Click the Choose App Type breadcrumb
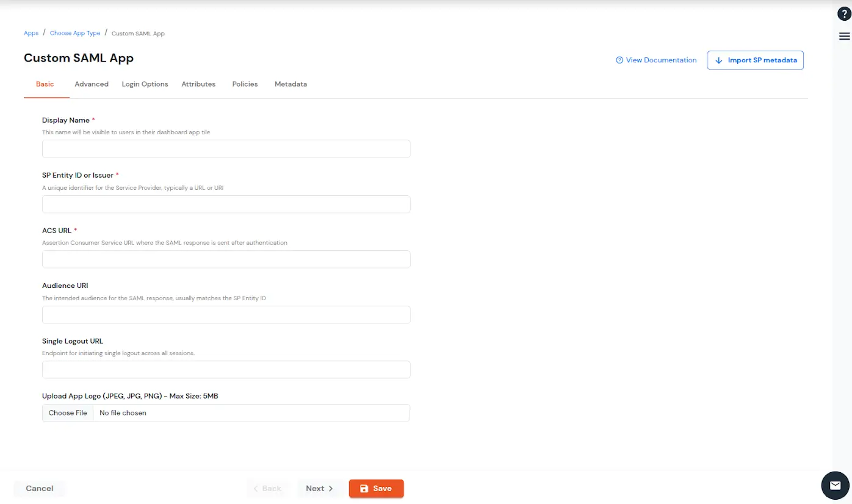The height and width of the screenshot is (504, 852). point(74,33)
